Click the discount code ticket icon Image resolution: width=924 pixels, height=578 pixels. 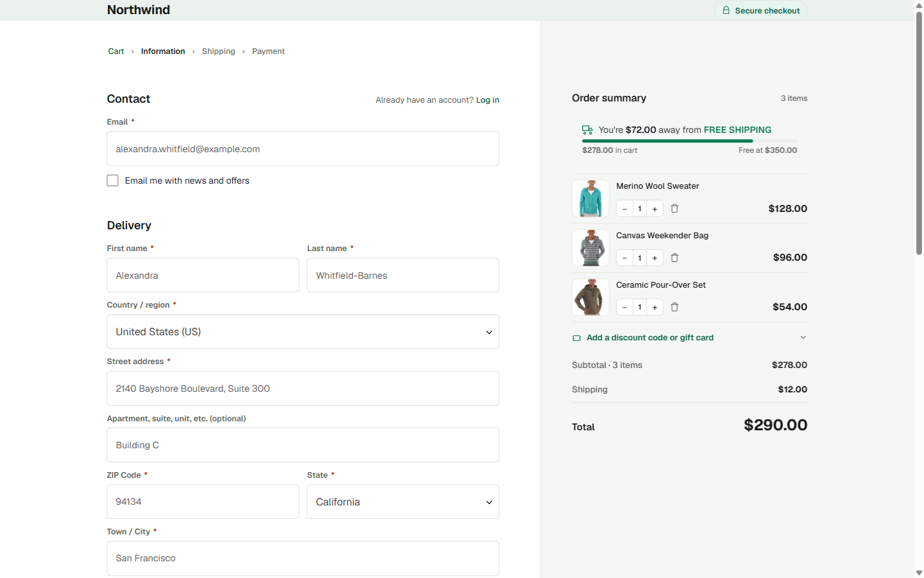point(577,338)
